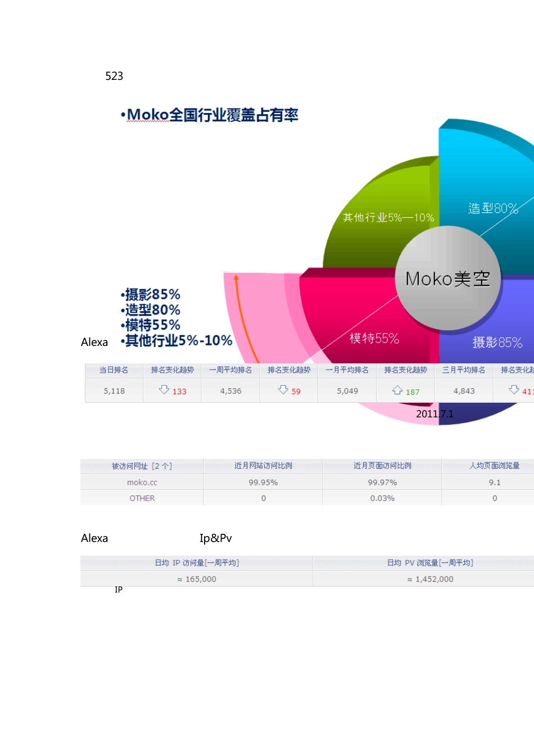Viewport: 534px width, 756px height.
Task: Click the 一月平均排名 column header
Action: tap(347, 370)
